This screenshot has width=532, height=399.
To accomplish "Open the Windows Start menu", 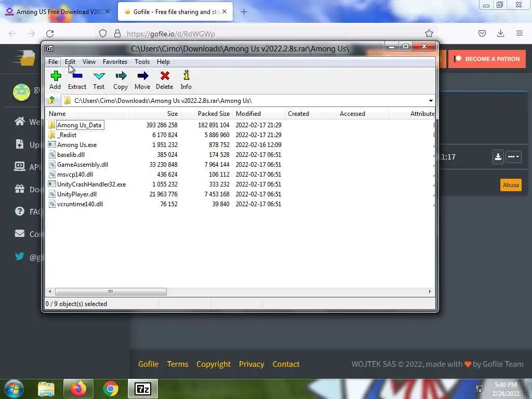I will (14, 389).
